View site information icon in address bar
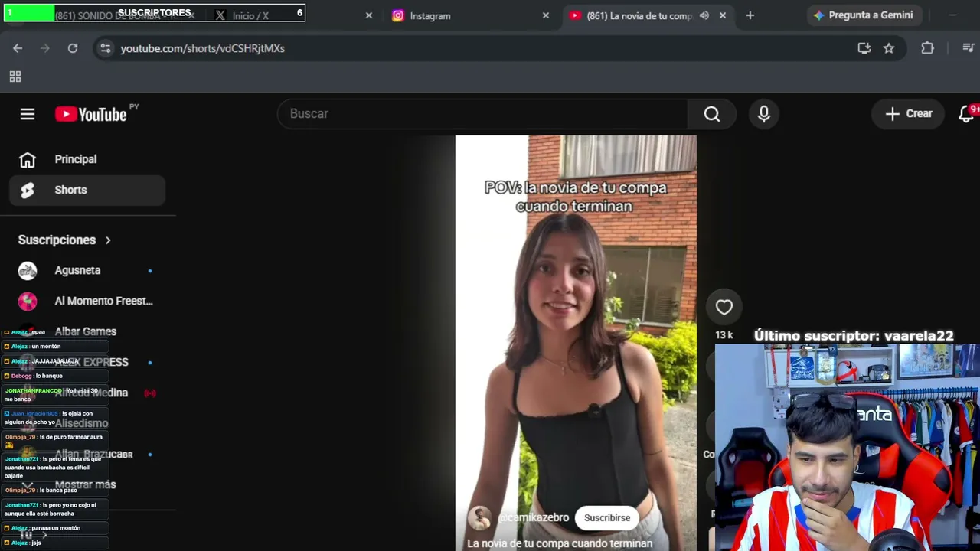980x551 pixels. coord(106,48)
